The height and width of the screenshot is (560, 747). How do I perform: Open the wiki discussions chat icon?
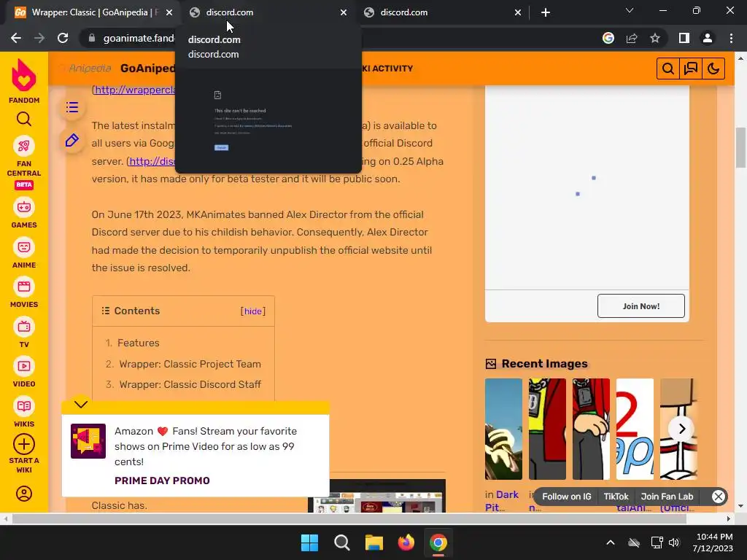690,69
